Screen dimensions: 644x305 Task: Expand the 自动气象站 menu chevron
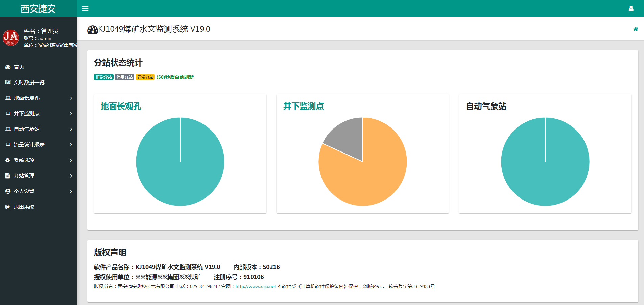(x=71, y=129)
